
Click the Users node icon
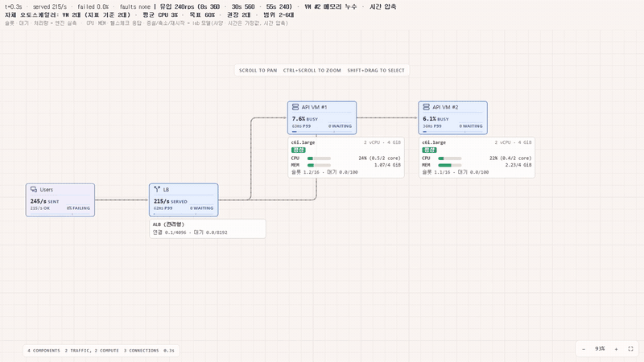point(34,189)
